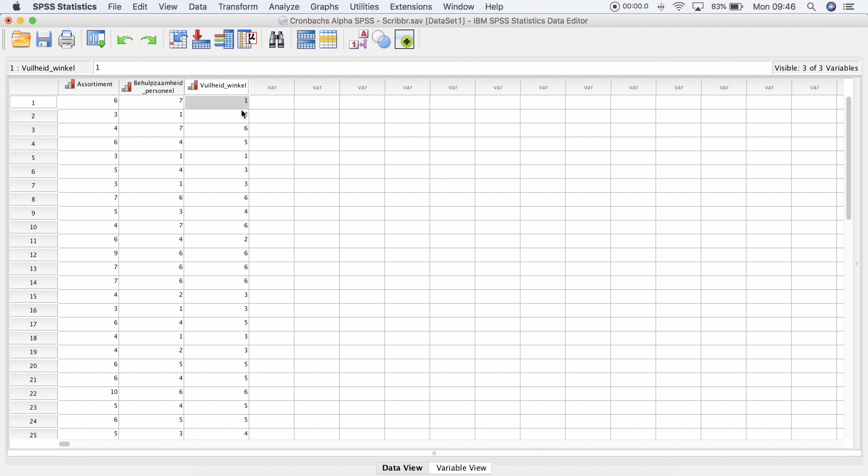This screenshot has height=476, width=868.
Task: Open the Transform menu
Action: tap(238, 7)
